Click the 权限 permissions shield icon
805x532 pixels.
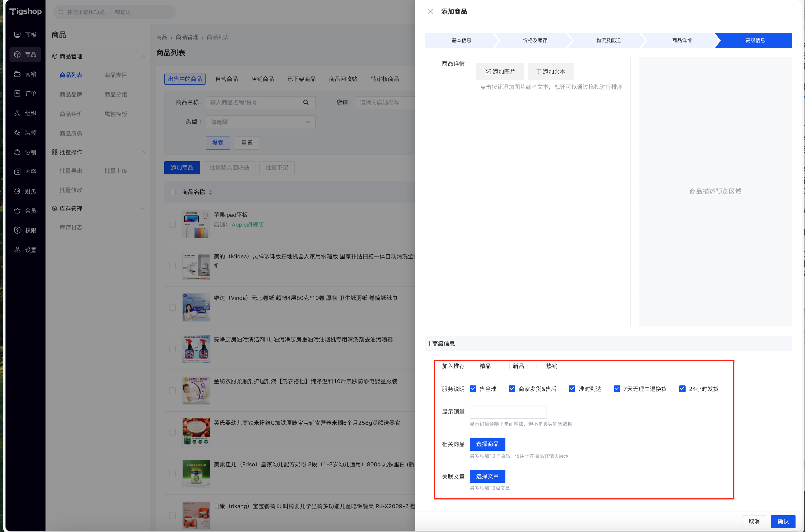(x=17, y=230)
